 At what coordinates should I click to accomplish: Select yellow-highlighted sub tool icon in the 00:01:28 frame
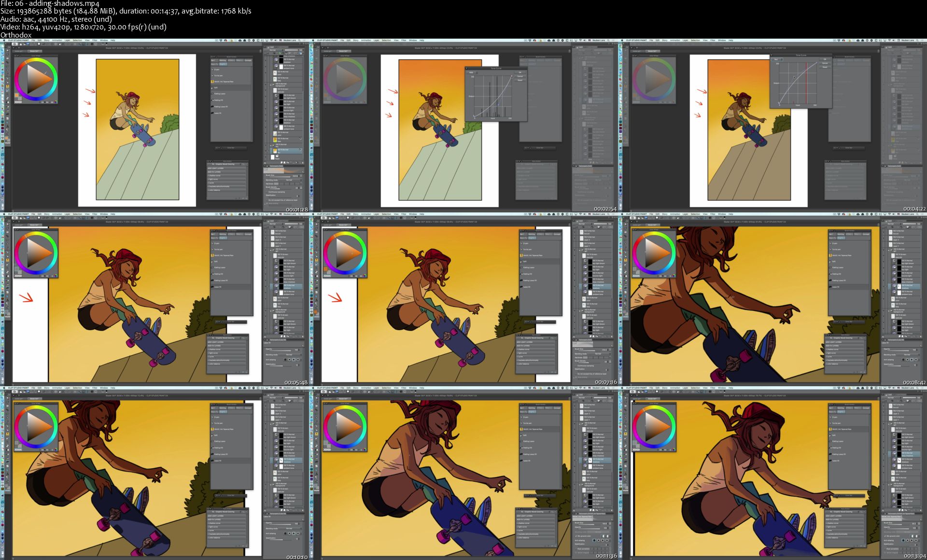[212, 82]
